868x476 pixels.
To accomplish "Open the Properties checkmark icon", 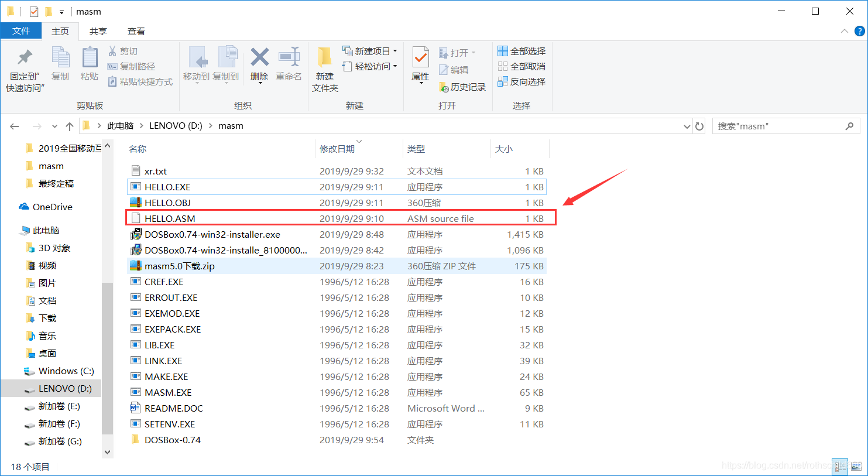I will click(420, 57).
